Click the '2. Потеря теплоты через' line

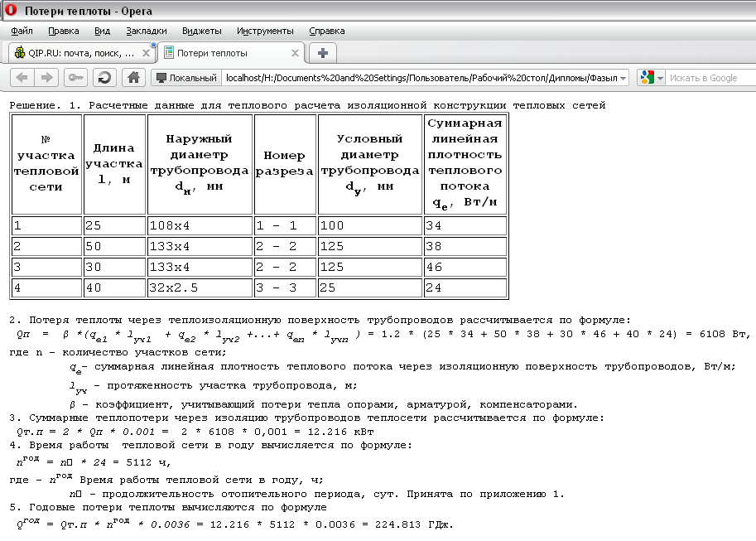click(x=320, y=320)
